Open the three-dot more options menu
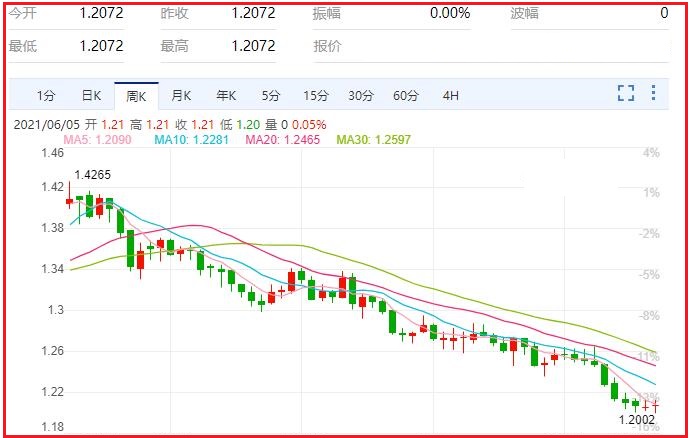Screen dimensions: 689x438 coord(653,93)
